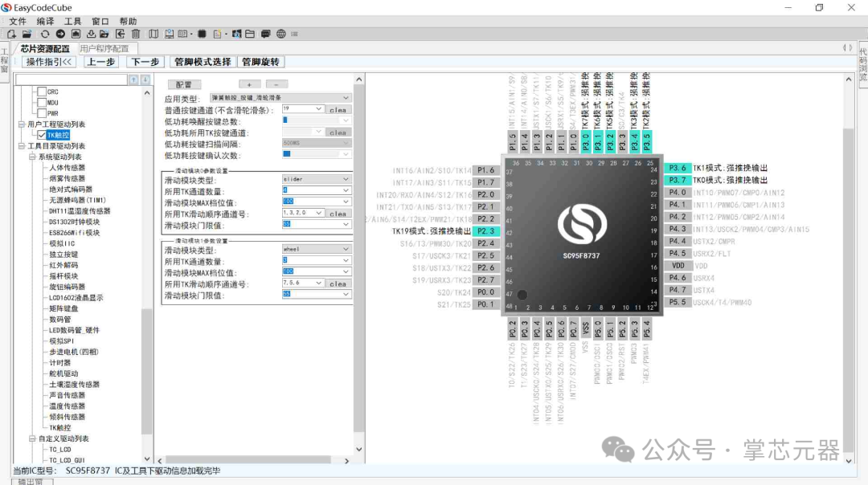Open the globe (web) toolbar icon
Image resolution: width=868 pixels, height=485 pixels.
[x=281, y=33]
